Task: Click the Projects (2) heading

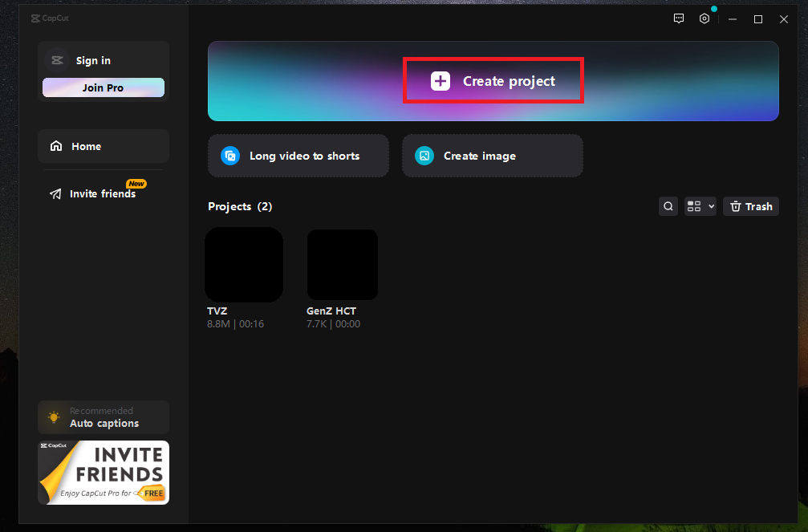Action: pyautogui.click(x=240, y=206)
